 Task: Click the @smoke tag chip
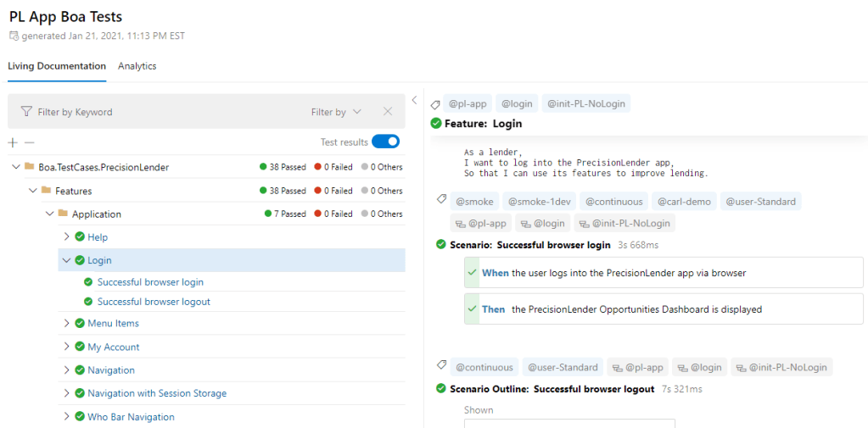pyautogui.click(x=474, y=202)
